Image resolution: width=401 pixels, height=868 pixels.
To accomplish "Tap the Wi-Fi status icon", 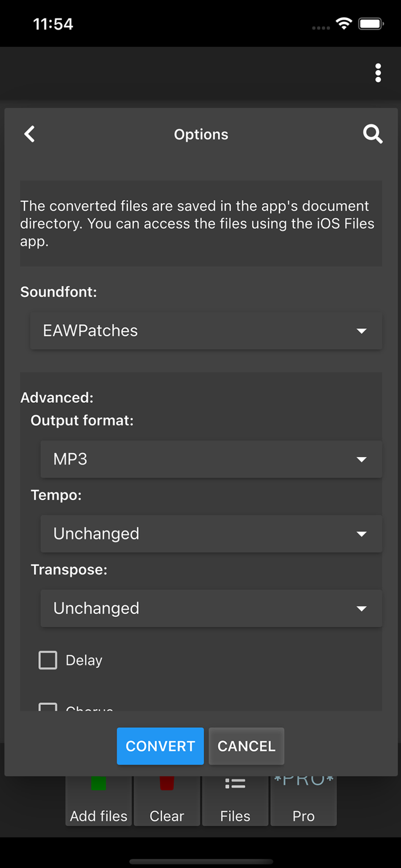I will tap(344, 23).
